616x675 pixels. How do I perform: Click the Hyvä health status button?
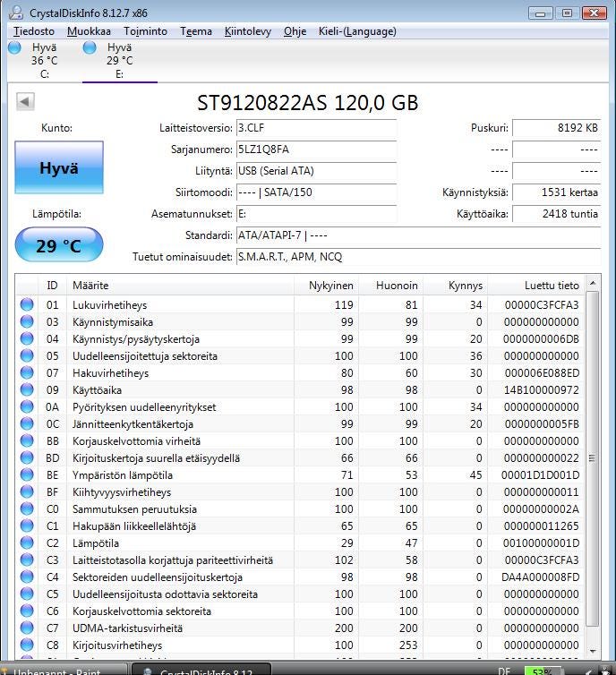(x=59, y=167)
